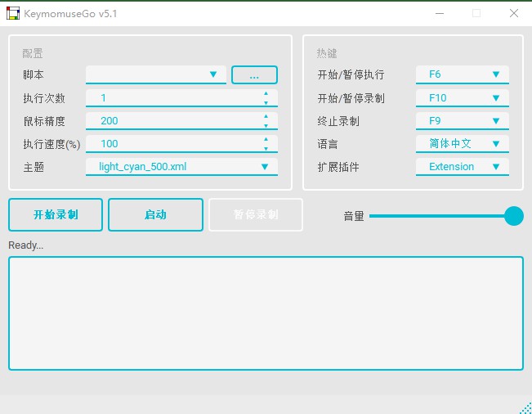The height and width of the screenshot is (414, 532).
Task: Click the disabled 暂停录制 button
Action: tap(256, 214)
